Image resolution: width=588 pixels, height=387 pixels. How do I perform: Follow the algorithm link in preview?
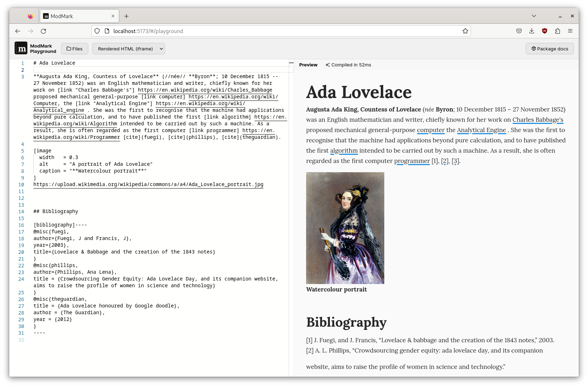(x=344, y=151)
